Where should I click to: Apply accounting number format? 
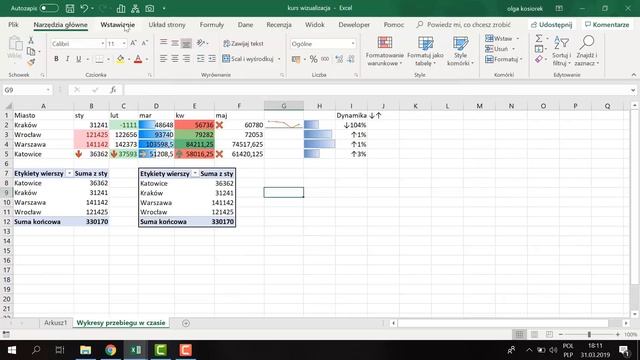(296, 60)
